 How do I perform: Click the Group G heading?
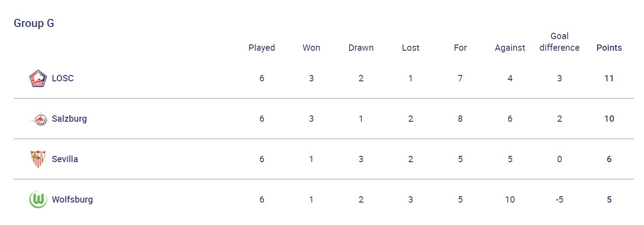(34, 23)
